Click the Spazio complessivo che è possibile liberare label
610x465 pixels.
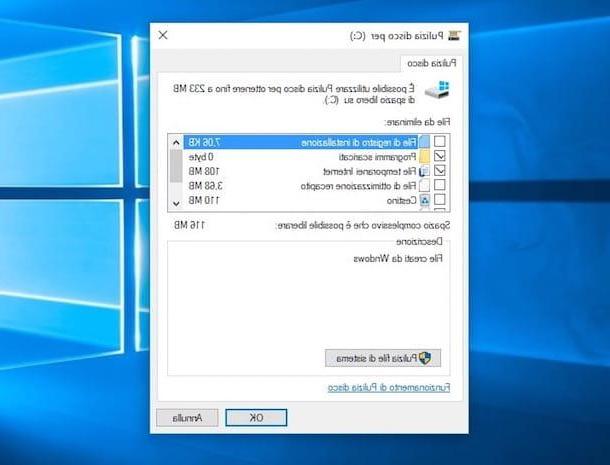(x=363, y=225)
